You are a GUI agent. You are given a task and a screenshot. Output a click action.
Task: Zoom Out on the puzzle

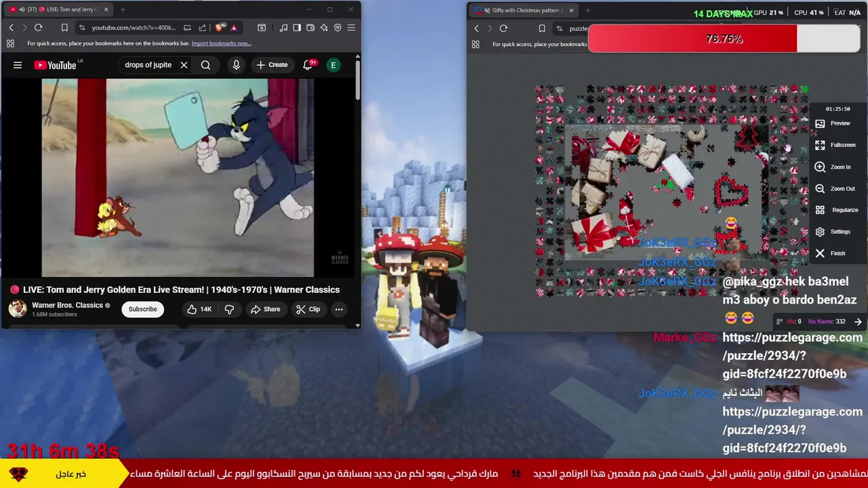[x=835, y=188]
